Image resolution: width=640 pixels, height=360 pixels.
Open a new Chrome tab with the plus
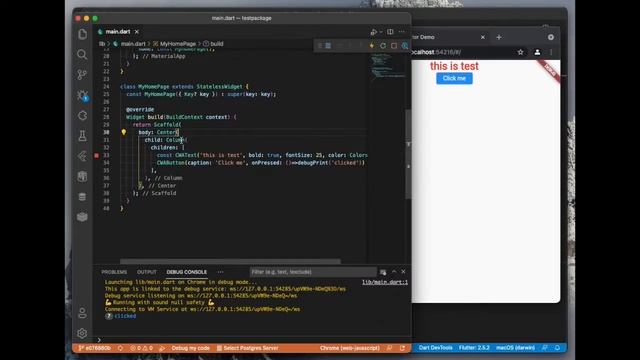click(499, 37)
